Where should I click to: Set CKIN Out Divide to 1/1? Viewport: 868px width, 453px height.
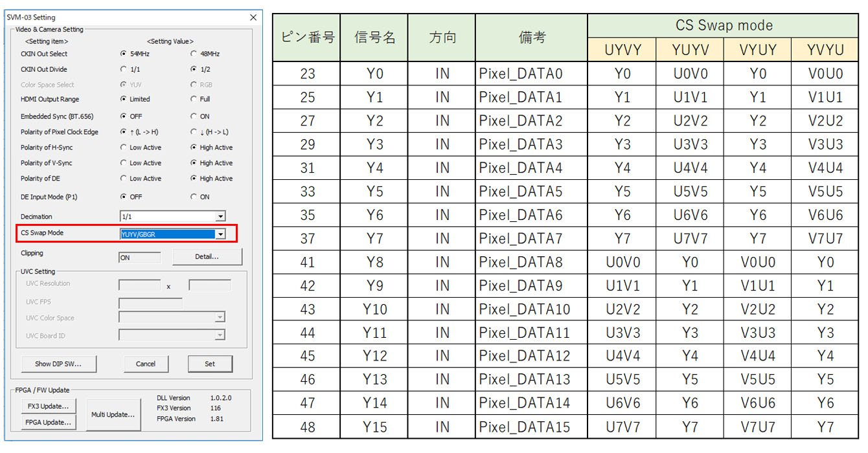pyautogui.click(x=124, y=69)
